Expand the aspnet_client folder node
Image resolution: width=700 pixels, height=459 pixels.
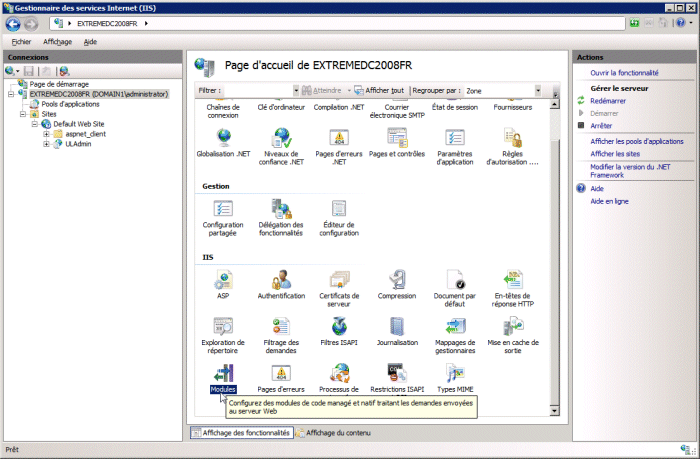tap(46, 134)
